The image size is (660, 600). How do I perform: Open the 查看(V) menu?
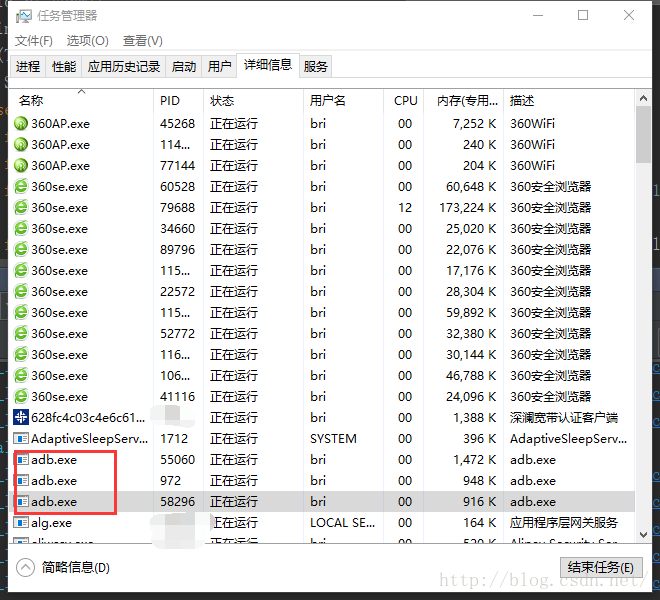(142, 41)
